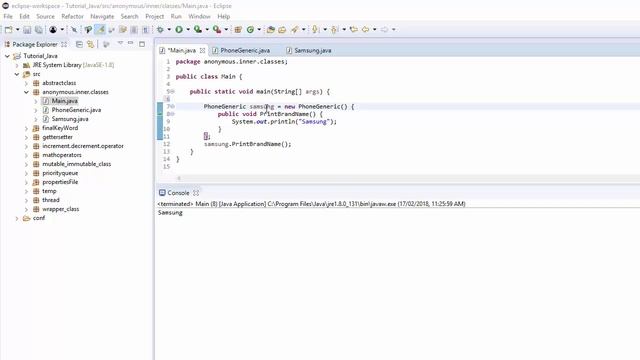This screenshot has width=640, height=360.
Task: Expand the thread package
Action: click(x=26, y=200)
